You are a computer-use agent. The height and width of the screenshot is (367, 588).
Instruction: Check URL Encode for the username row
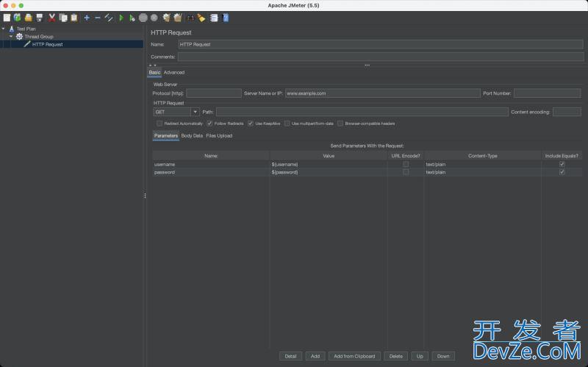tap(406, 164)
